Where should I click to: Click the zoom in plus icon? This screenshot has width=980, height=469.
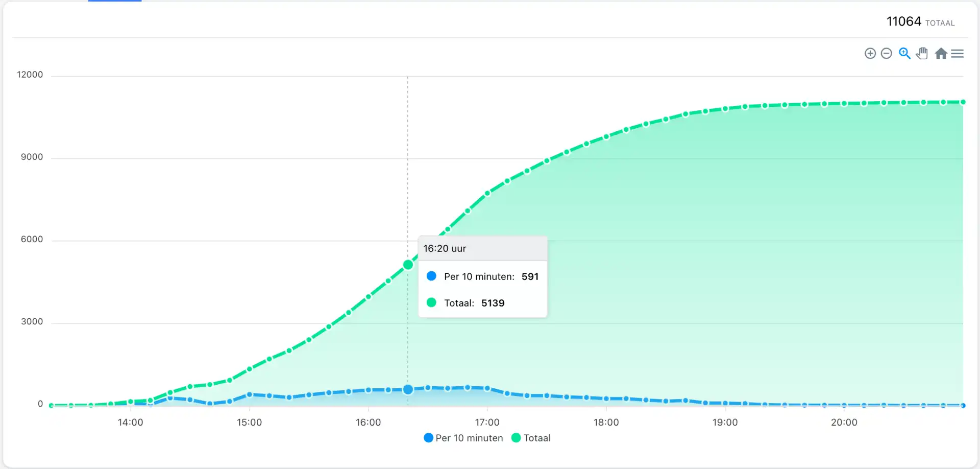click(x=870, y=54)
